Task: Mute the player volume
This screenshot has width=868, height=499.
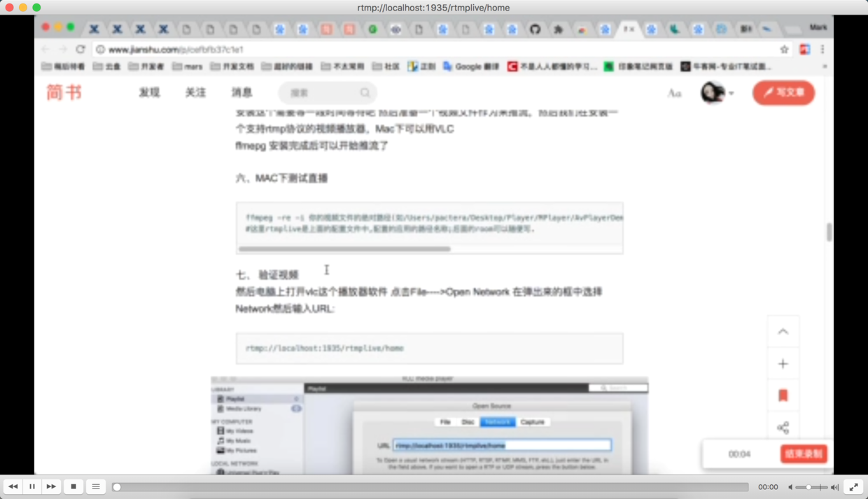Action: point(790,486)
